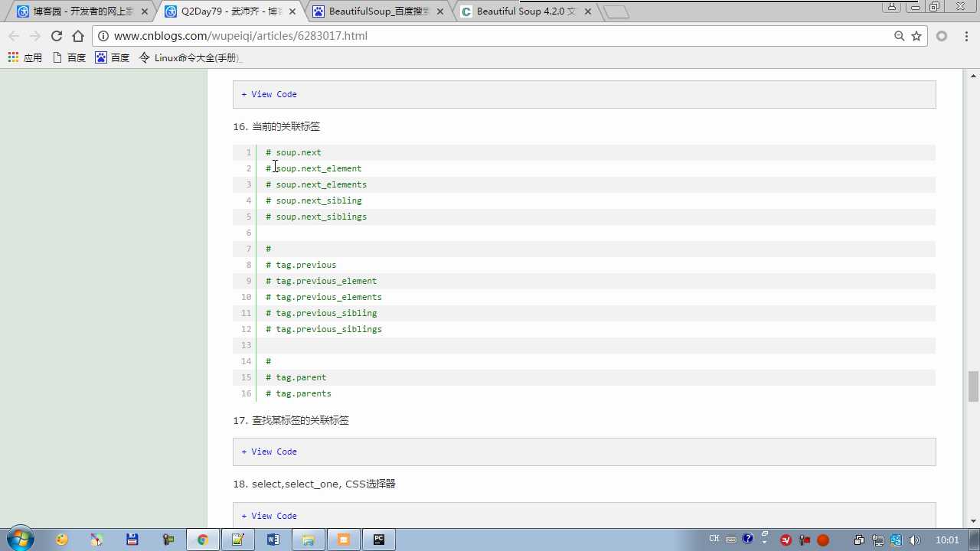Click code line '# tag.previous'

301,265
